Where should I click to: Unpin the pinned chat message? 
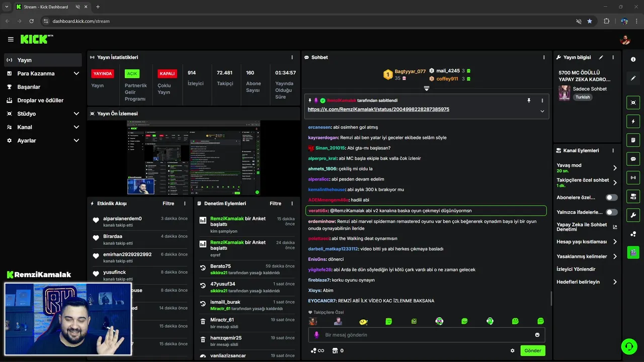529,101
